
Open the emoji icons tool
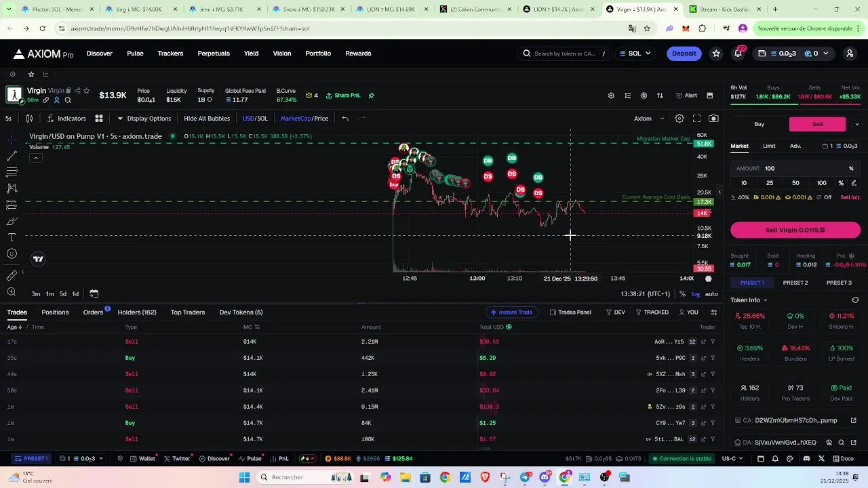(12, 253)
